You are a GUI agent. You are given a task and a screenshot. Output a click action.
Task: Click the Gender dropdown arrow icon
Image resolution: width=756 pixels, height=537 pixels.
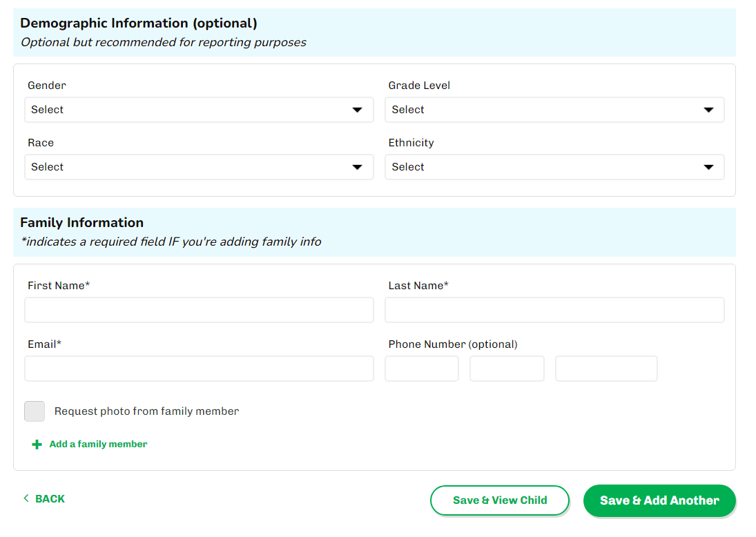point(357,110)
